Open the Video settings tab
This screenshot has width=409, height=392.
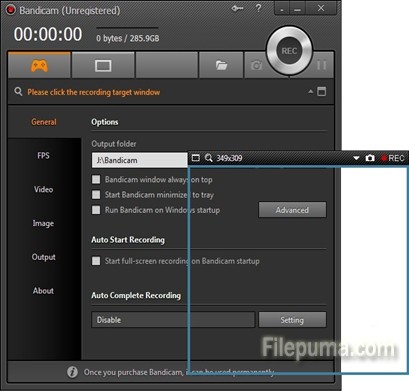(43, 189)
